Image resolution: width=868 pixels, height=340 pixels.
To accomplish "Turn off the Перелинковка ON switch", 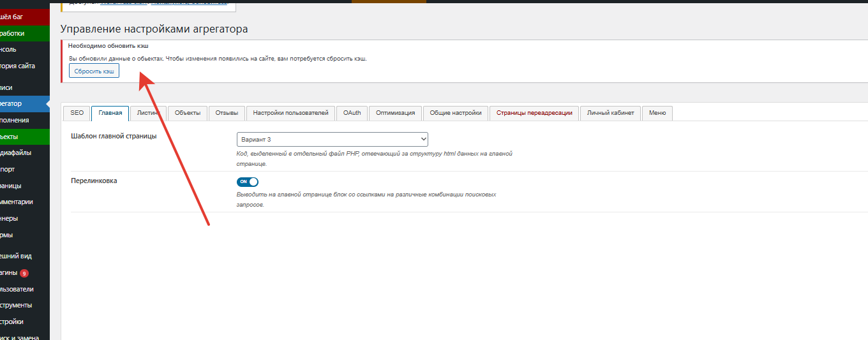I will [x=248, y=182].
